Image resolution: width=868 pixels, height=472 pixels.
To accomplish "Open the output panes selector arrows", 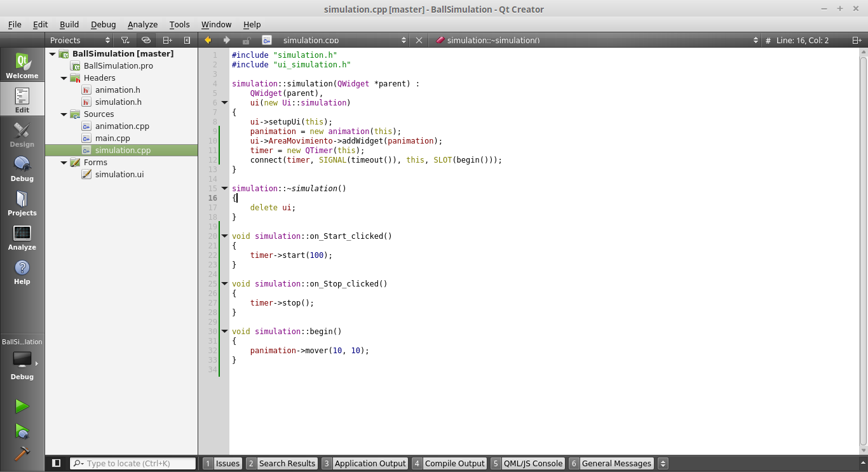I will pos(663,463).
